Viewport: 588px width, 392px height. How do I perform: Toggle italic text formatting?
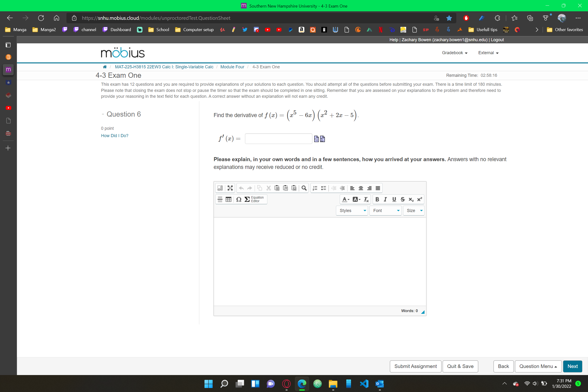coord(385,199)
